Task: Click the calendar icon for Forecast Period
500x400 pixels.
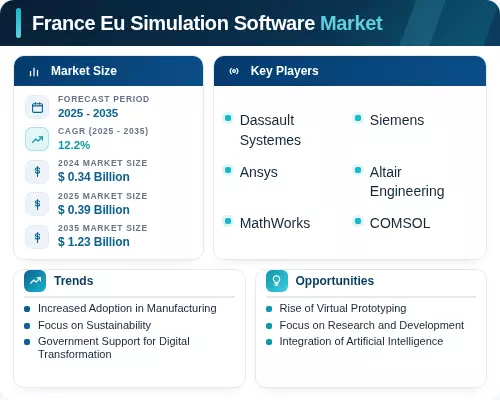Action: click(37, 107)
